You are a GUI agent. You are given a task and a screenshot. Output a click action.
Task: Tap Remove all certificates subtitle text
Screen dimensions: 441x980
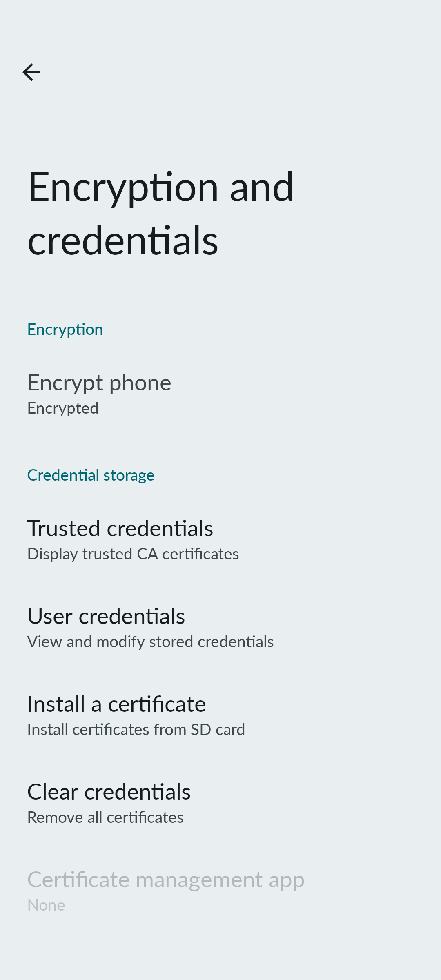click(105, 817)
